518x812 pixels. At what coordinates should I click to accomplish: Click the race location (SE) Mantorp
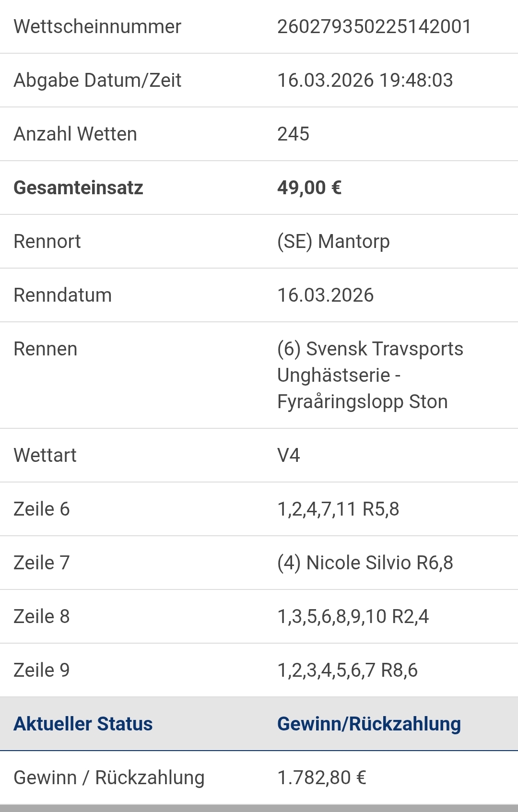(x=333, y=241)
